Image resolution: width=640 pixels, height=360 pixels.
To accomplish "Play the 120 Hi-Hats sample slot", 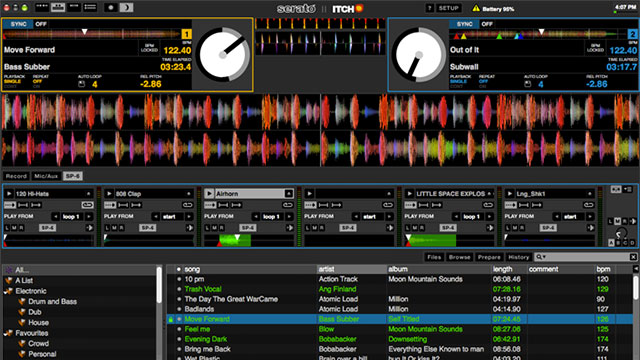I will pyautogui.click(x=9, y=193).
